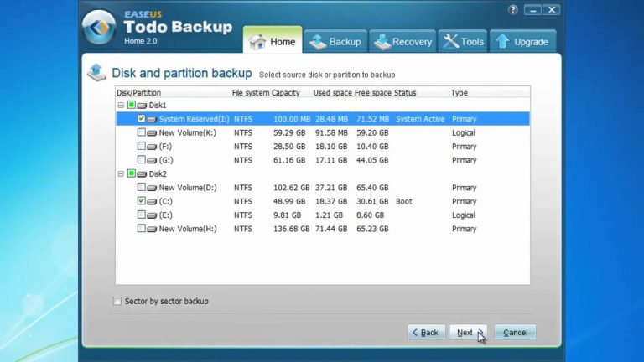644x362 pixels.
Task: Click the Used space column header
Action: pos(333,93)
